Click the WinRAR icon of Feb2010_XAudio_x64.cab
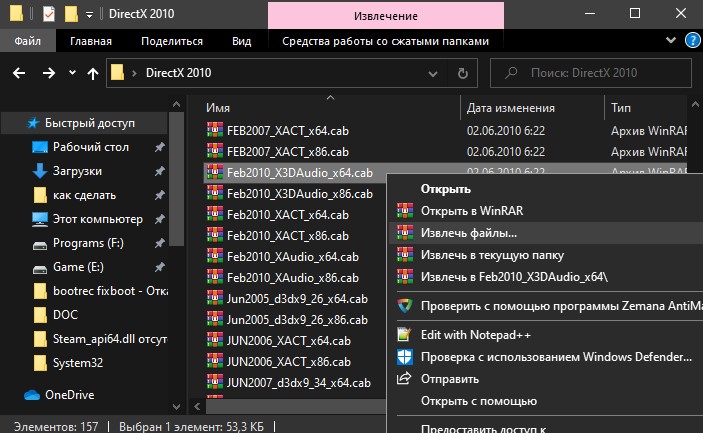This screenshot has width=703, height=433. click(215, 256)
